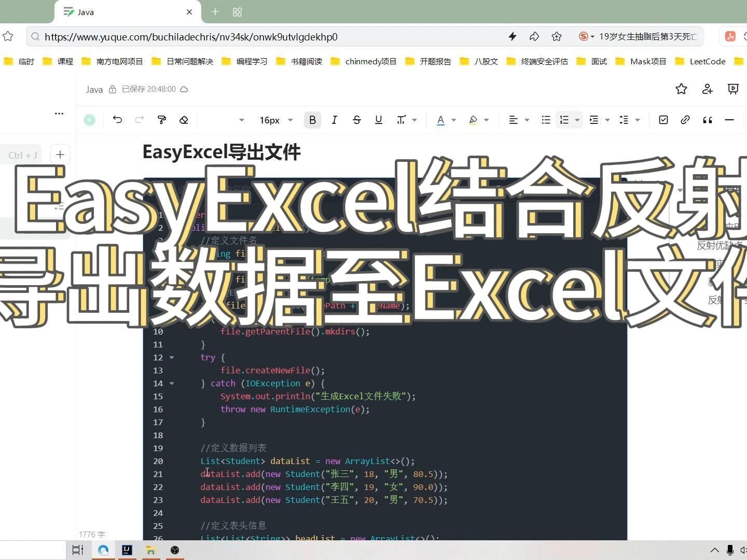
Task: Apply the font color A
Action: click(x=440, y=120)
